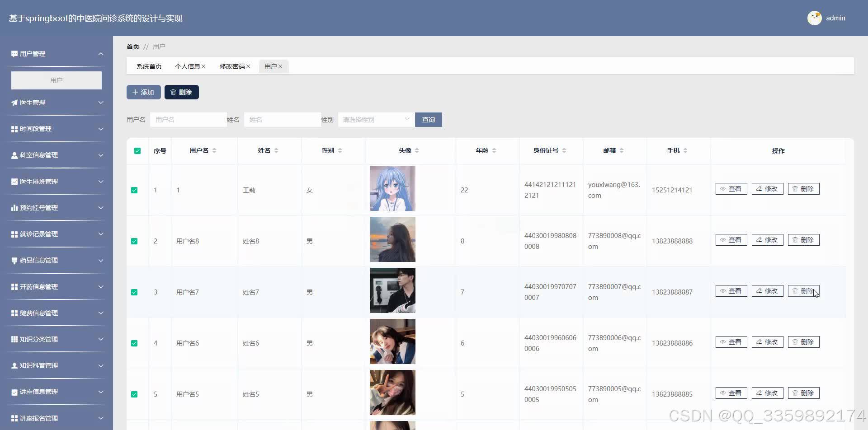
Task: Click the 用户管理 chat icon in sidebar
Action: tap(14, 54)
